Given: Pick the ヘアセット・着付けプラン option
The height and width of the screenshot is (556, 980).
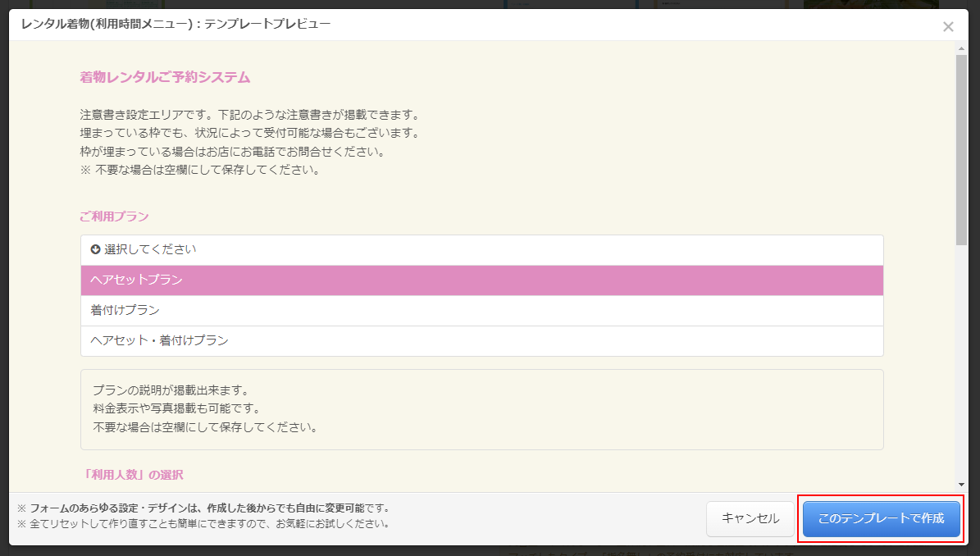Looking at the screenshot, I should 481,340.
